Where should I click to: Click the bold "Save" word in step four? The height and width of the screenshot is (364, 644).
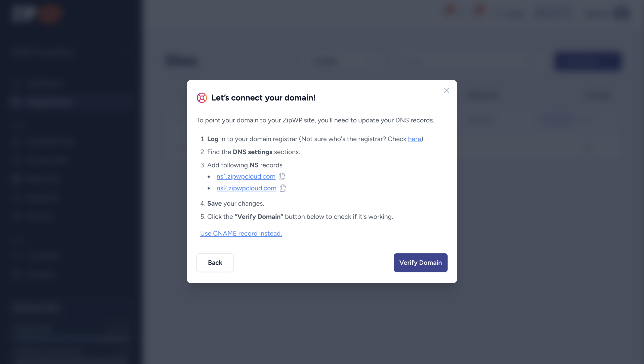pos(214,203)
